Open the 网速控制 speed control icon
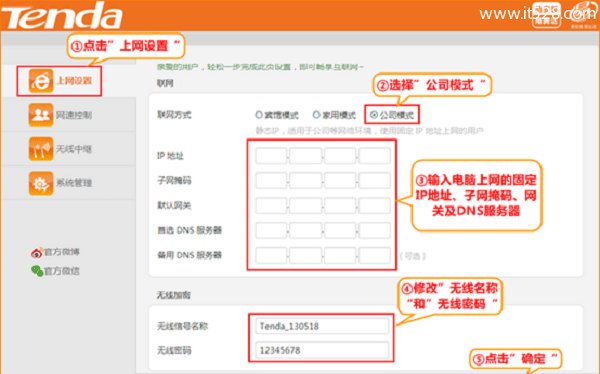This screenshot has height=374, width=600. coord(41,115)
